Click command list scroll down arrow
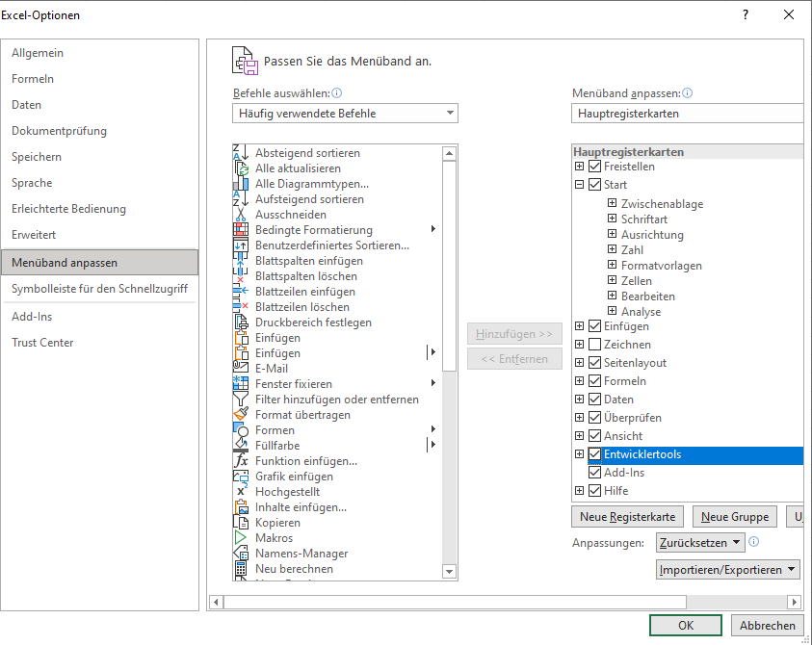 point(449,572)
